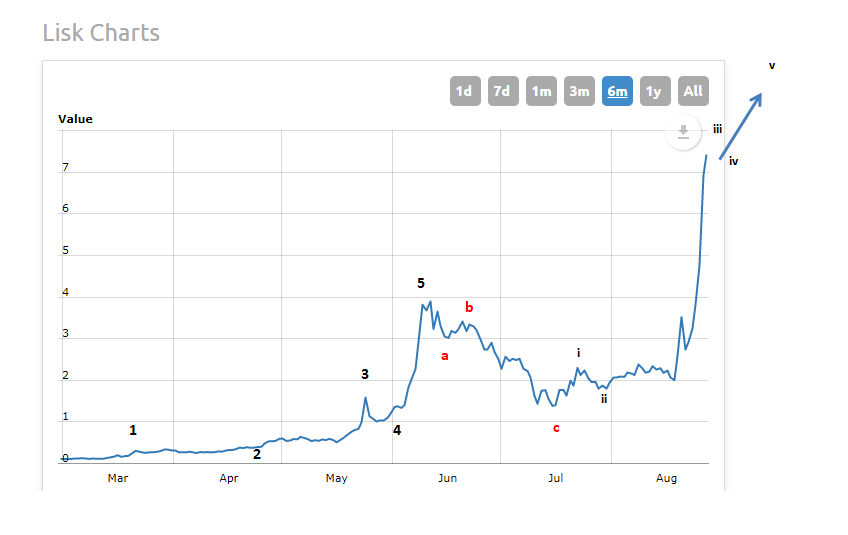Select the 1d time range
This screenshot has height=535, width=848.
(x=464, y=91)
